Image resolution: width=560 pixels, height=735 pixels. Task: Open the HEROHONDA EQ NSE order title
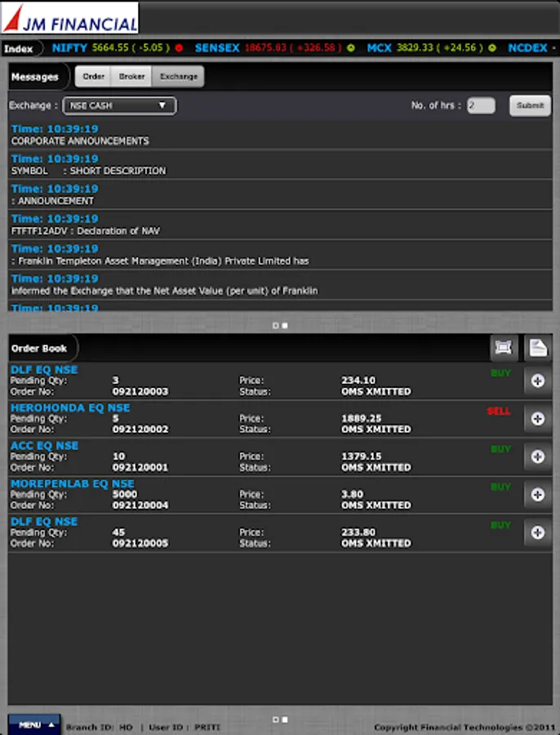[70, 408]
